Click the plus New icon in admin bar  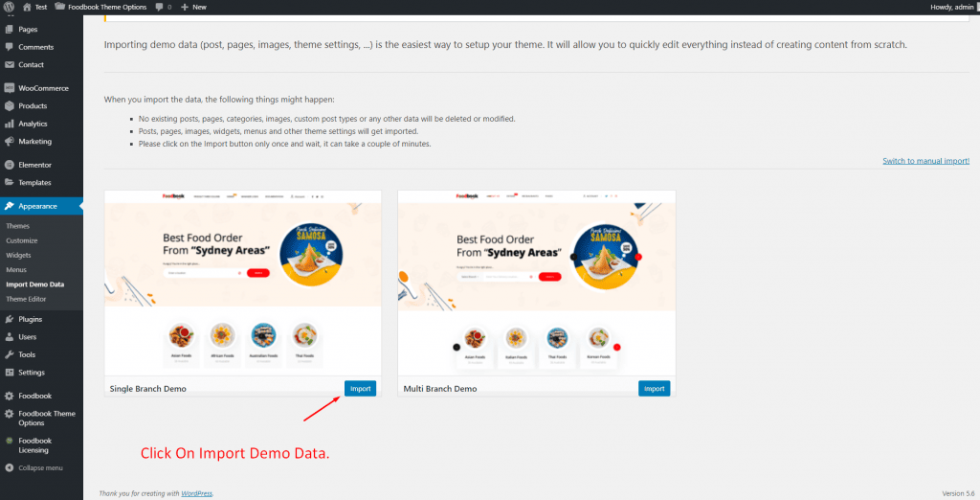point(184,7)
